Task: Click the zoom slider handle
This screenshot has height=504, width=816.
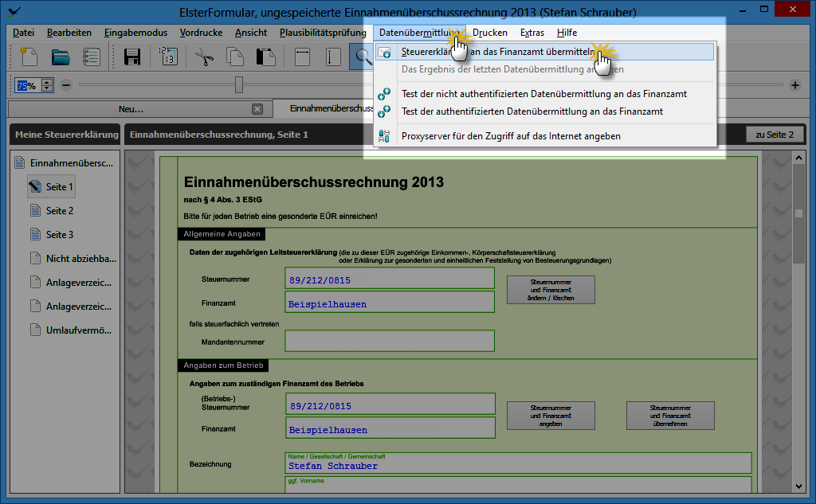Action: [239, 84]
